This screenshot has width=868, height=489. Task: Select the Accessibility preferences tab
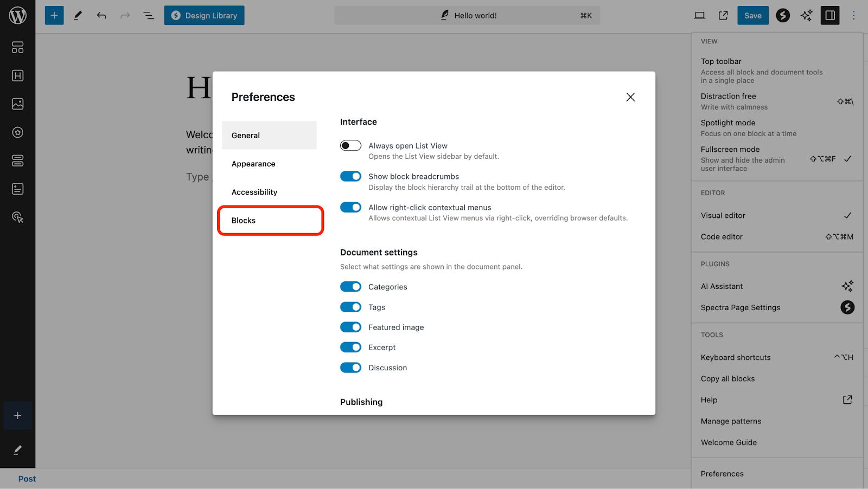point(269,192)
